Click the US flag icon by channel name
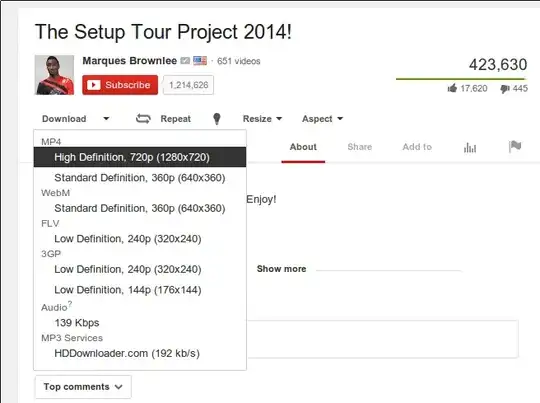This screenshot has width=540, height=403. (x=200, y=61)
